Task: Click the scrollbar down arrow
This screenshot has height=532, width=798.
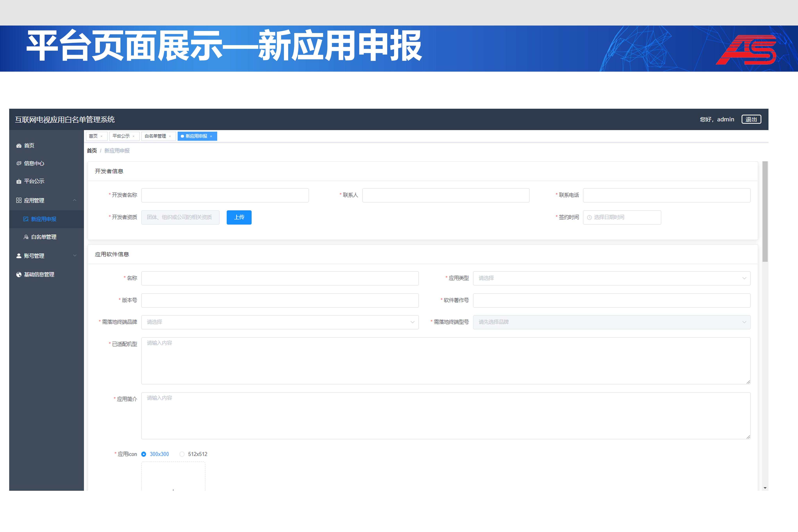Action: click(765, 488)
